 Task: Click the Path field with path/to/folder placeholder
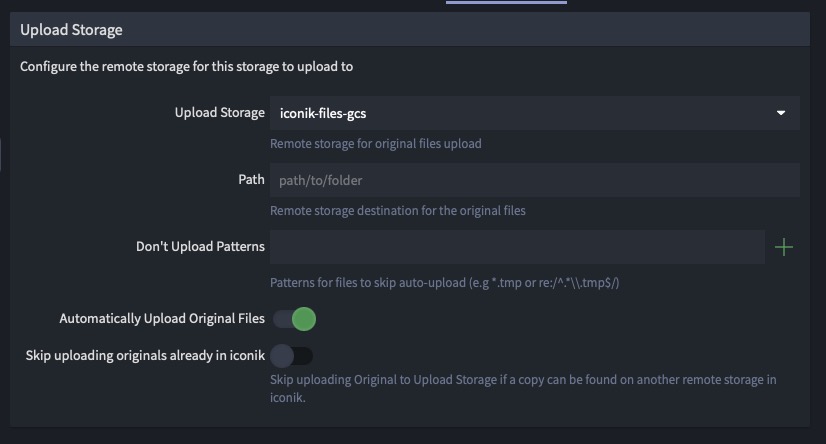533,180
